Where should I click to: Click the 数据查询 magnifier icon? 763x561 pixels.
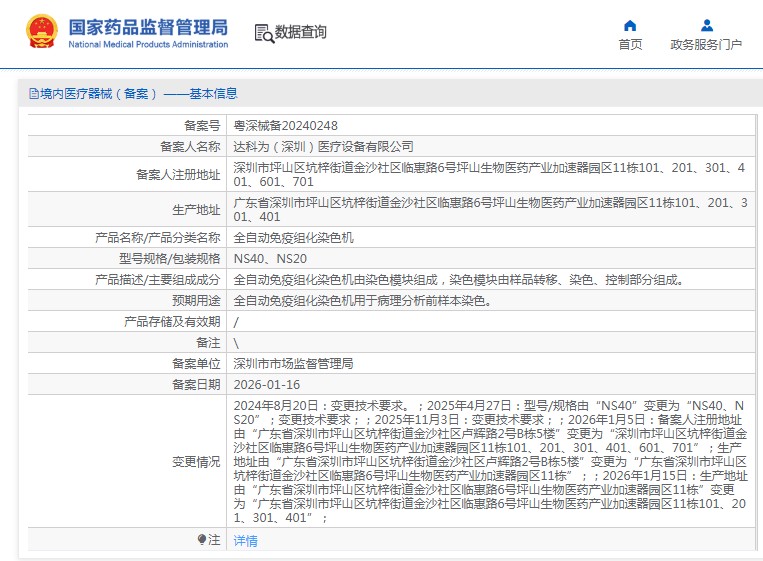pyautogui.click(x=264, y=33)
